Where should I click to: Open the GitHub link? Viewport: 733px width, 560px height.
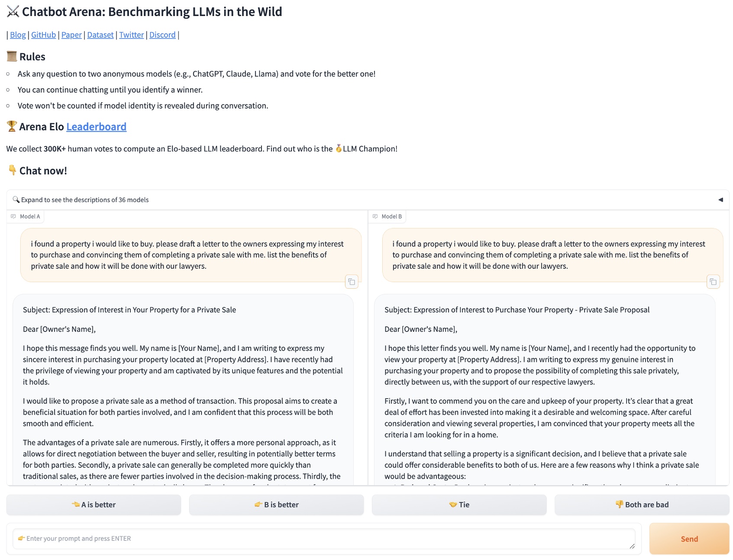[x=43, y=35]
